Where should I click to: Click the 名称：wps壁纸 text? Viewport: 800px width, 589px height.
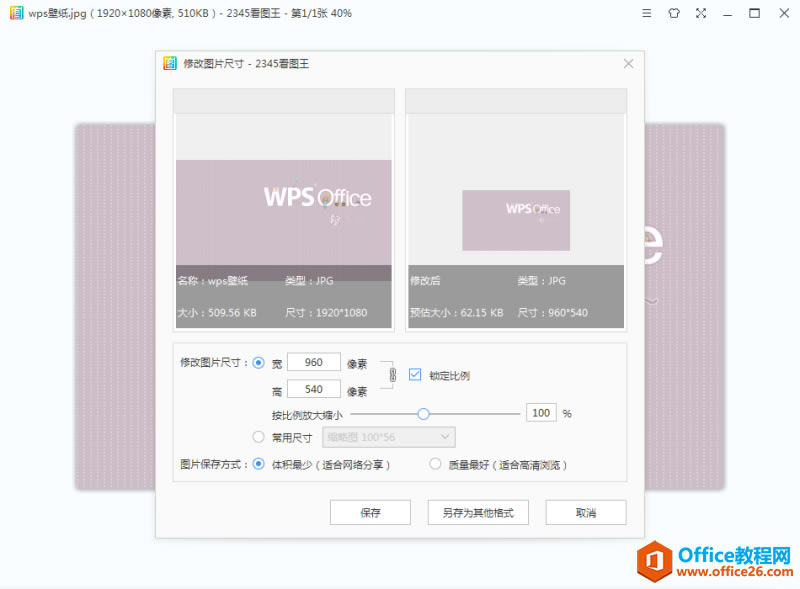pos(213,281)
